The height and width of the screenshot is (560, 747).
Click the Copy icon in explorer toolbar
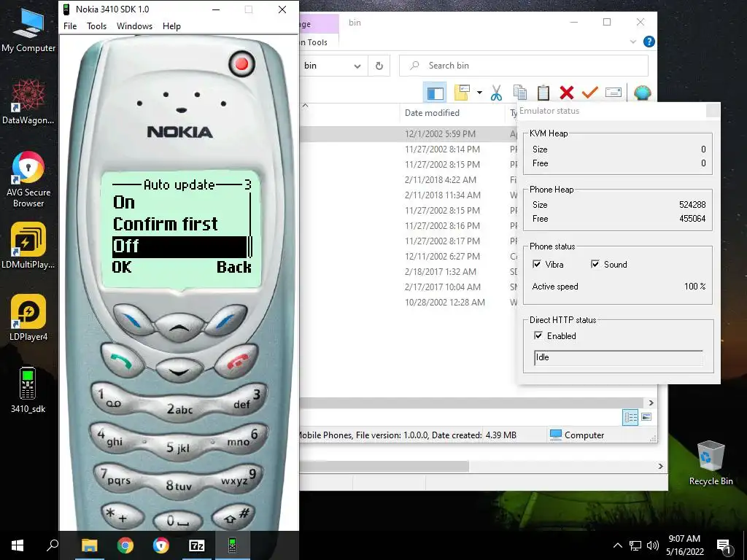[x=519, y=93]
